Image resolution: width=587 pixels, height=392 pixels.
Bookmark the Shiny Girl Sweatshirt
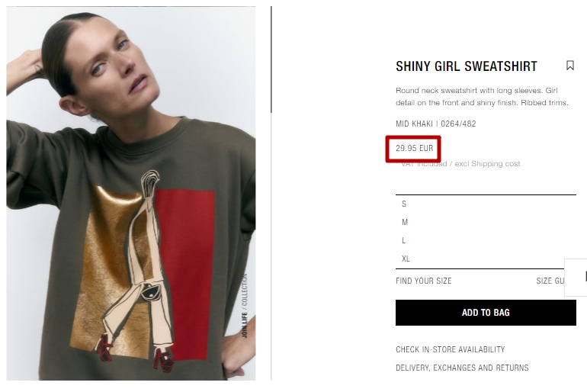coord(569,66)
